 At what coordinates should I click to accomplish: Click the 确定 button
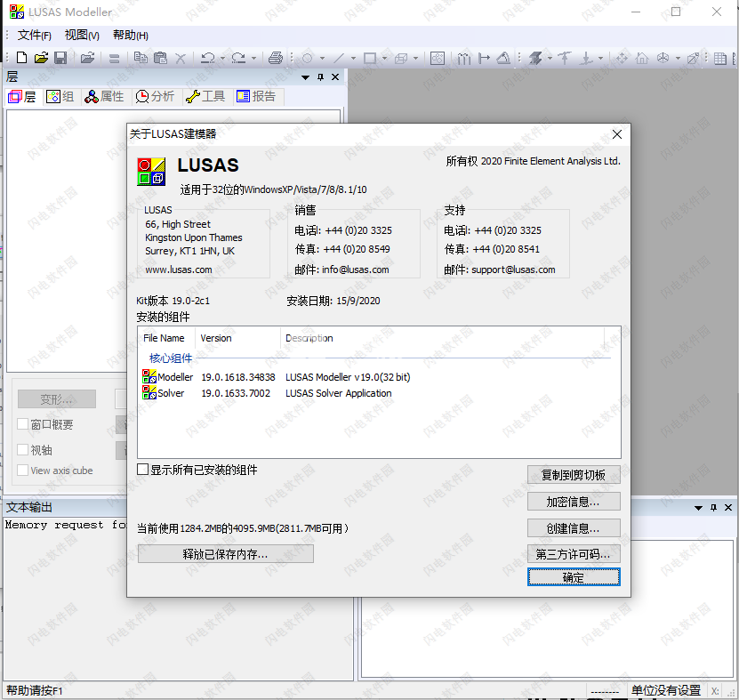574,577
